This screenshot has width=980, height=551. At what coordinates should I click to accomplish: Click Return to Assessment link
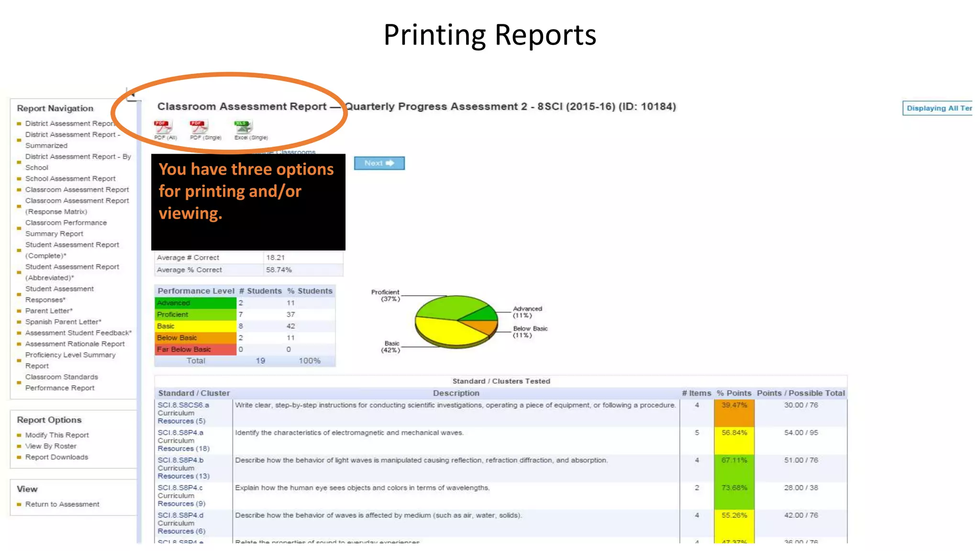(x=62, y=504)
